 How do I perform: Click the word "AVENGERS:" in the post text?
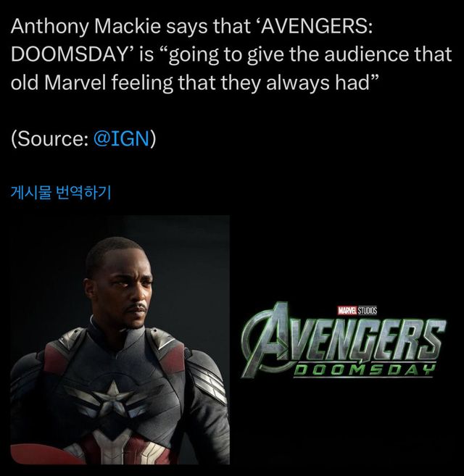[315, 26]
